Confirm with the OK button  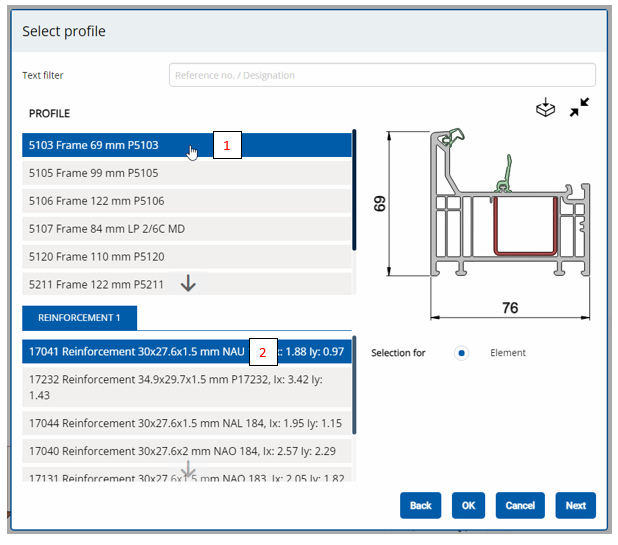[468, 506]
